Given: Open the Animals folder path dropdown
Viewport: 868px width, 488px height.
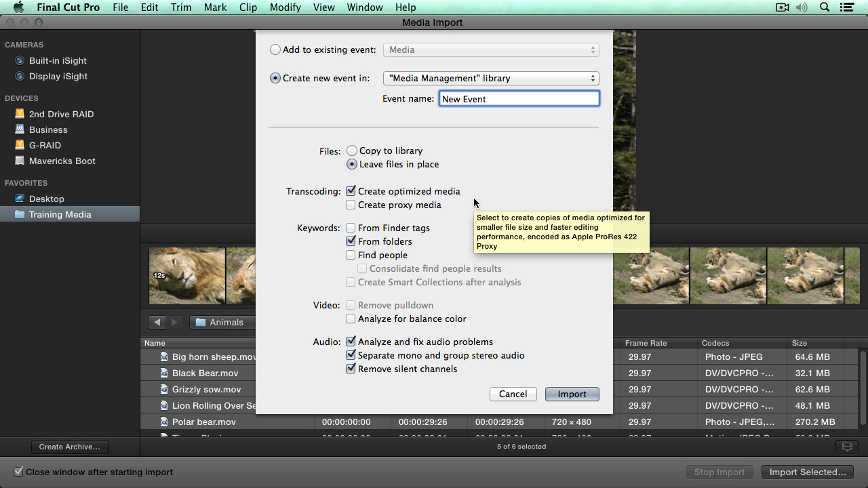Looking at the screenshot, I should [222, 322].
